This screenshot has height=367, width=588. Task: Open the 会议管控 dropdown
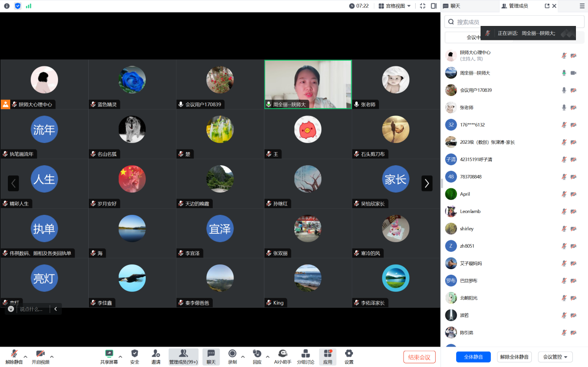click(x=555, y=357)
